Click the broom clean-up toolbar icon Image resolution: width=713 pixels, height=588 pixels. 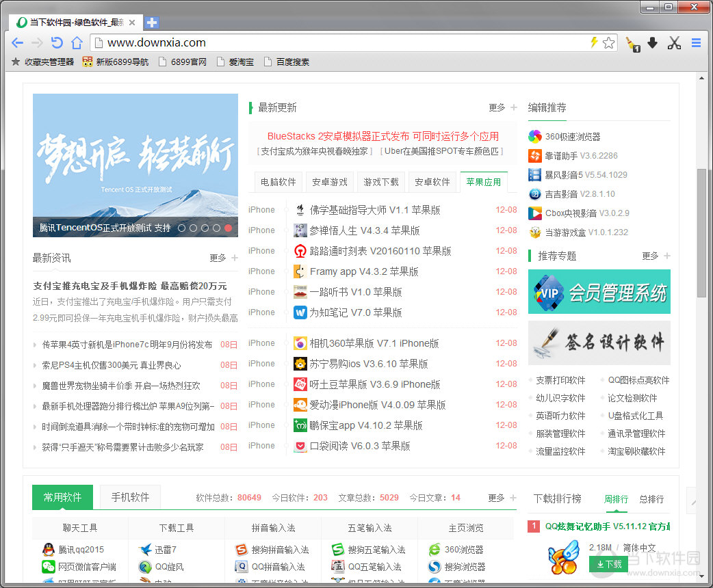[632, 44]
